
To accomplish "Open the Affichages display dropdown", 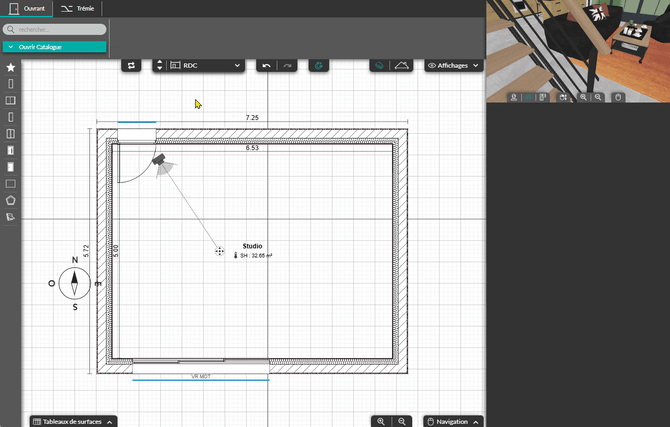I will (453, 65).
